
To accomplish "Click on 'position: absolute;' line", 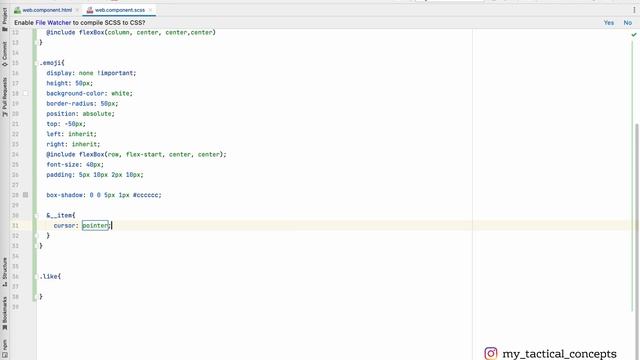I will (x=80, y=114).
